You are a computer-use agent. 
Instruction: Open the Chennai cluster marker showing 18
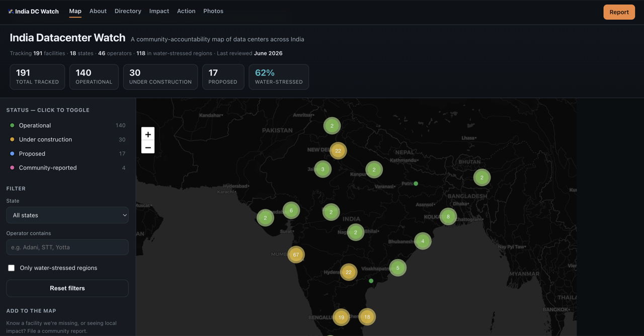pyautogui.click(x=367, y=317)
